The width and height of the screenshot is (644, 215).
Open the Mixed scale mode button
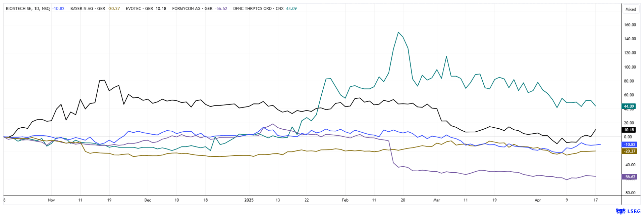[631, 9]
